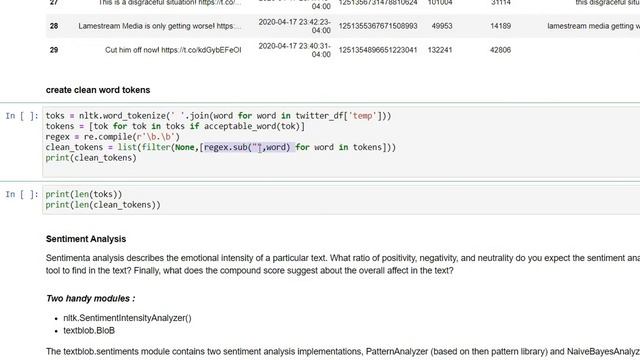Click the 'Sentiment Analysis' heading
Image resolution: width=640 pixels, height=360 pixels.
click(x=86, y=239)
